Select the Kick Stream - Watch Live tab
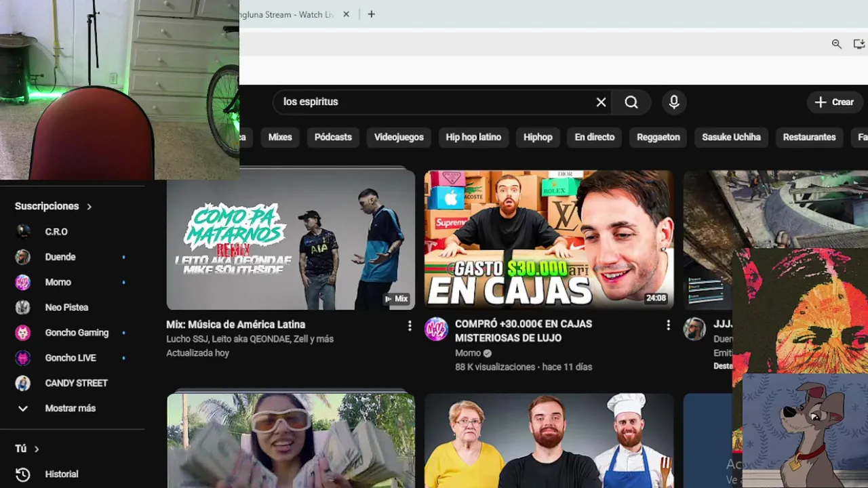Screen dimensions: 868x488 288,14
